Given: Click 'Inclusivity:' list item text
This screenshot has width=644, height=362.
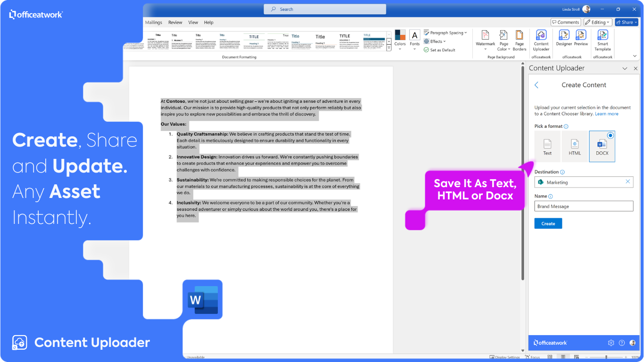Looking at the screenshot, I should pyautogui.click(x=189, y=202).
